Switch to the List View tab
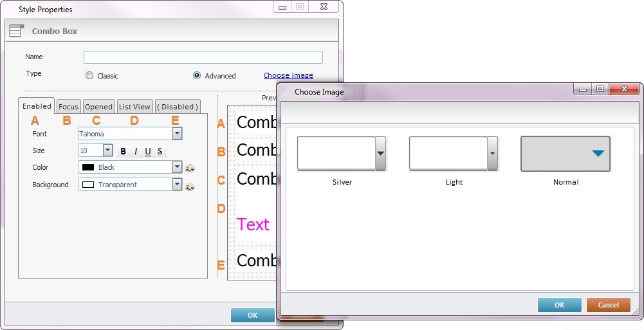The width and height of the screenshot is (644, 330). pos(134,107)
